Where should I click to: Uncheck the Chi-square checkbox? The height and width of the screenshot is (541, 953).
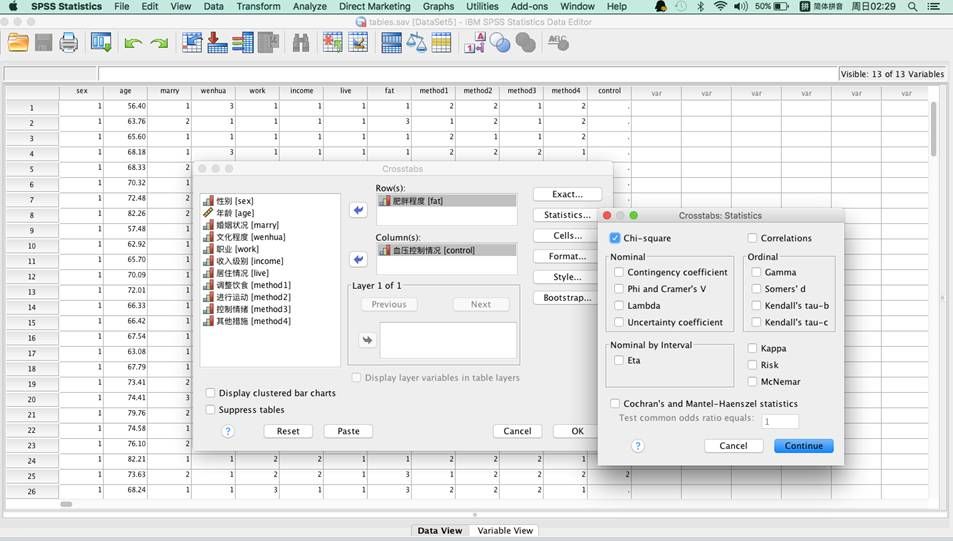[614, 238]
